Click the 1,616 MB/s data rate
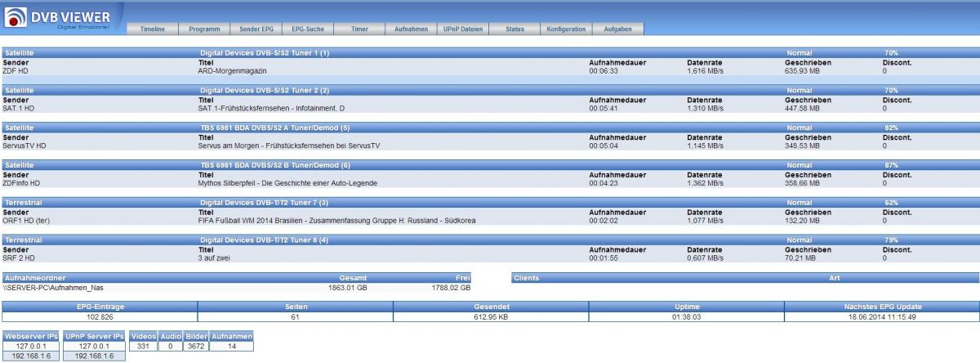Screen dimensions: 980x363 [705, 70]
